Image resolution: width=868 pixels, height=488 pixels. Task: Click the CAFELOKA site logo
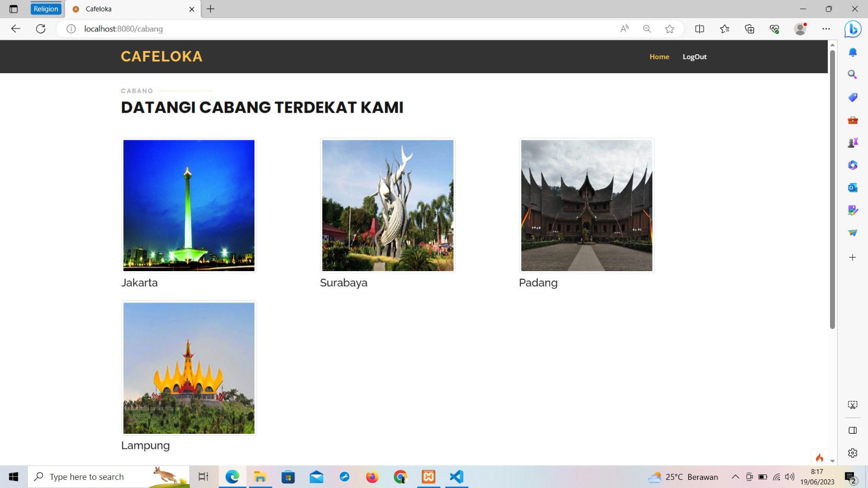(x=161, y=56)
